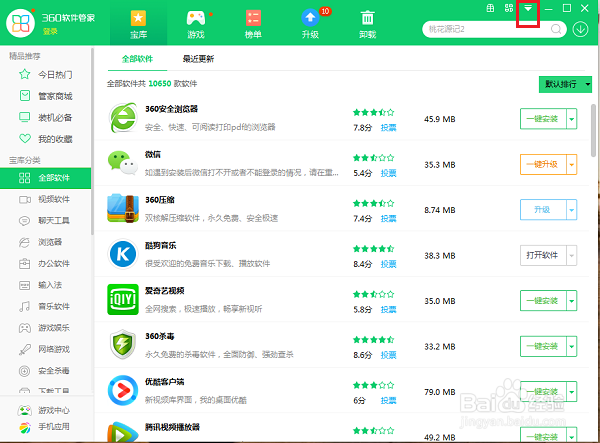The image size is (600, 443).
Task: Focus the search box with 桃花源记2
Action: click(488, 29)
